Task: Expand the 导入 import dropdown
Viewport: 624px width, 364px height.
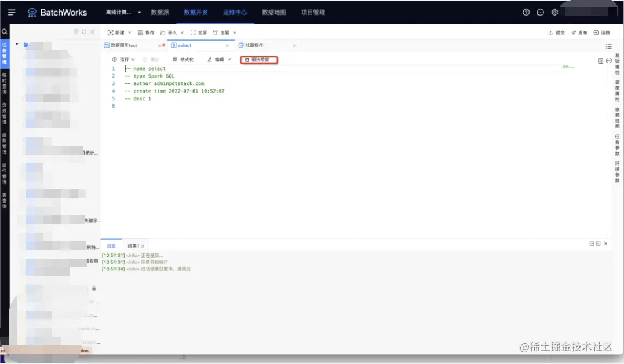Action: [183, 32]
